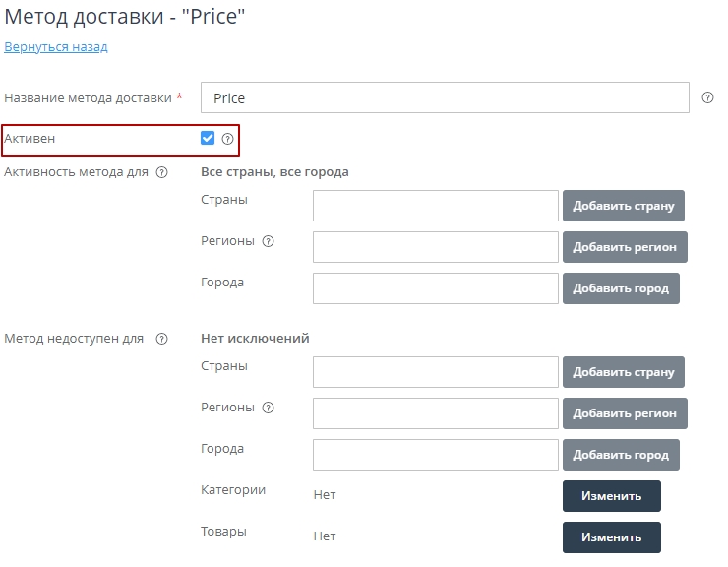This screenshot has width=728, height=567.
Task: Click help icon next to Метод недоступен для
Action: tap(162, 339)
